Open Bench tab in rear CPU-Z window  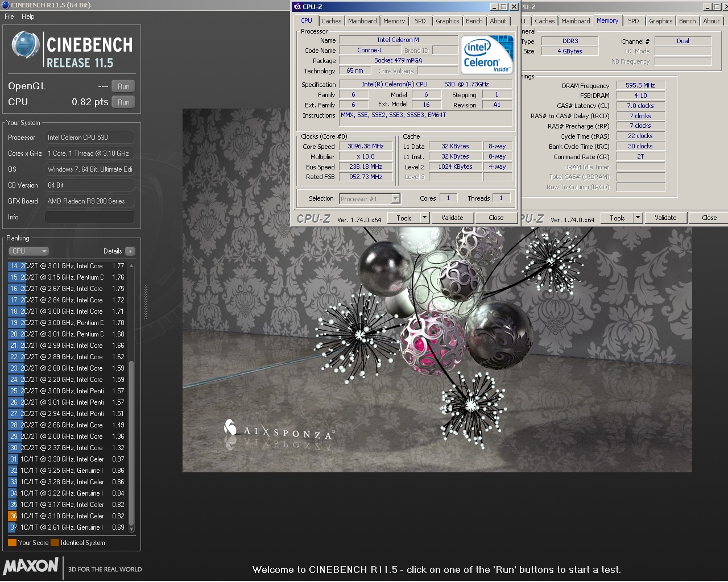tap(688, 21)
